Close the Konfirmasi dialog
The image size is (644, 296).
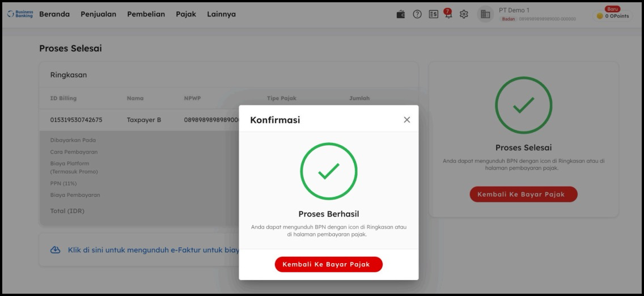click(406, 120)
